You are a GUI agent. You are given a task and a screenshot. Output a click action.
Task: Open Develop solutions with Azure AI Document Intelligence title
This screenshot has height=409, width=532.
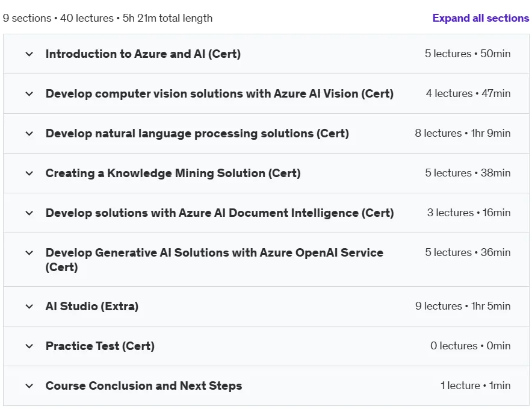(220, 213)
